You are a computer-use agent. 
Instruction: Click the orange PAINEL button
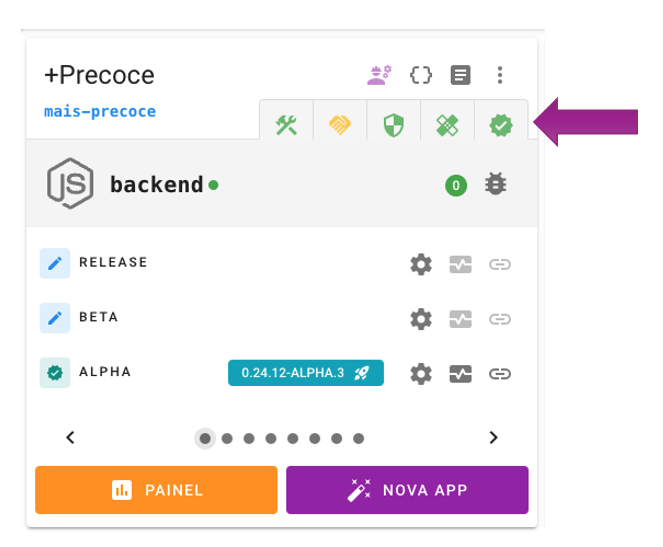click(156, 490)
